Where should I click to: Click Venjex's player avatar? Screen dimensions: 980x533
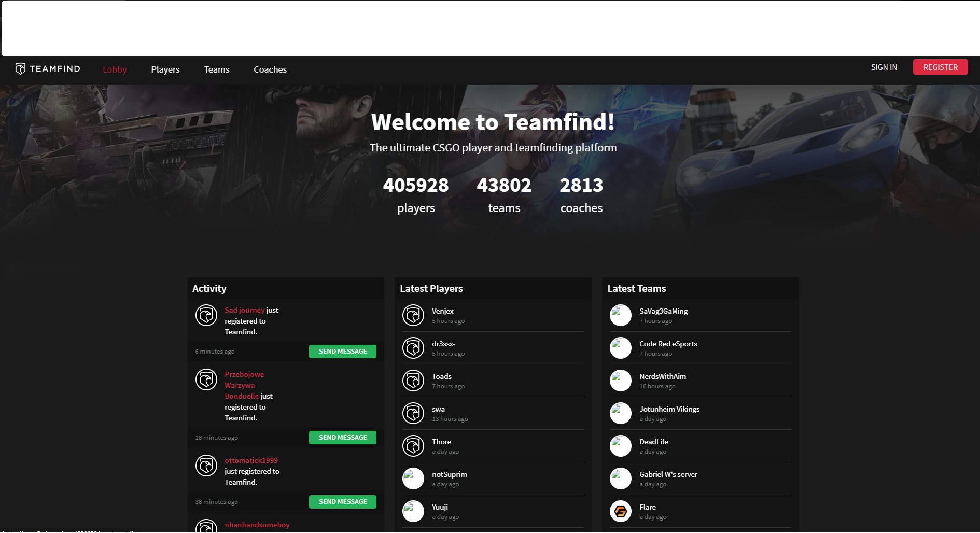pos(413,315)
